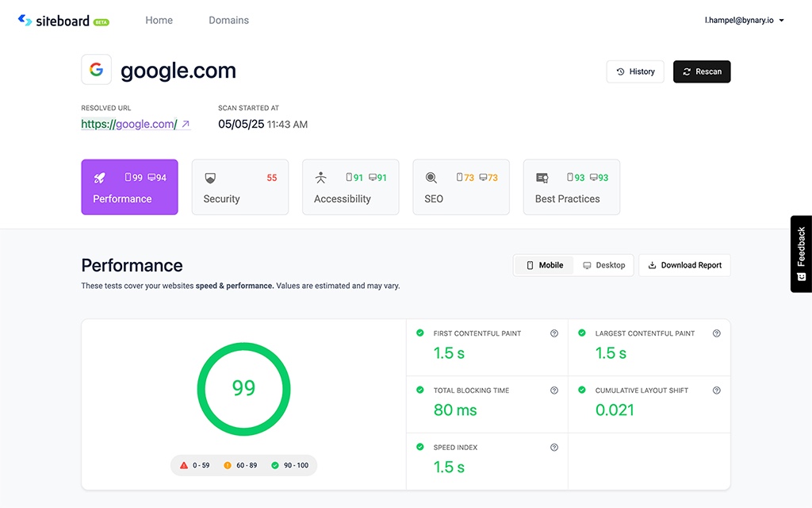The width and height of the screenshot is (812, 508).
Task: Click the mobile score 99 in Performance card
Action: point(133,177)
